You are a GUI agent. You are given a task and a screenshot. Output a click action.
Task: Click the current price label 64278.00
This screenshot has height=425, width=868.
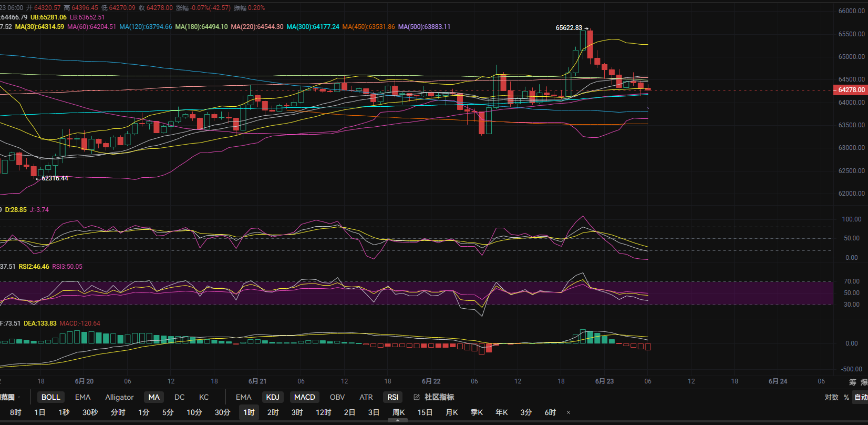click(x=850, y=90)
